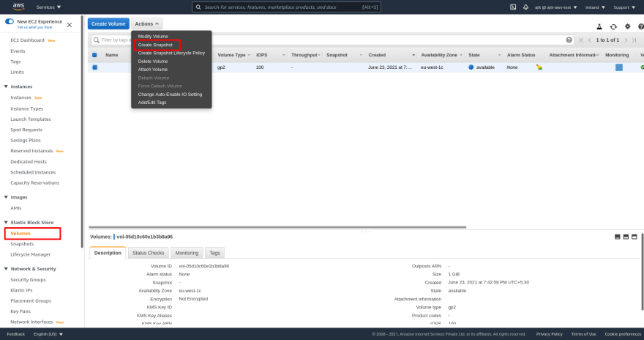This screenshot has width=644, height=340.
Task: Open the English (US) language dropdown
Action: (48, 334)
